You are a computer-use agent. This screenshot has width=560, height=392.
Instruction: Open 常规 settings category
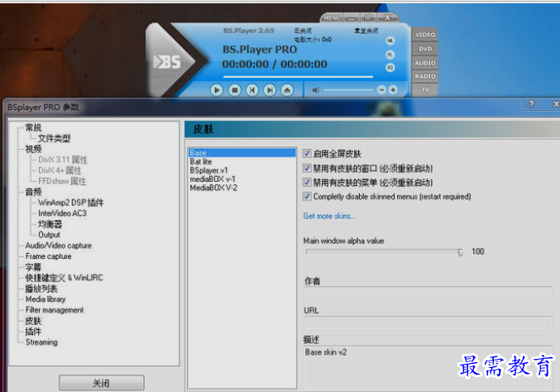[33, 127]
